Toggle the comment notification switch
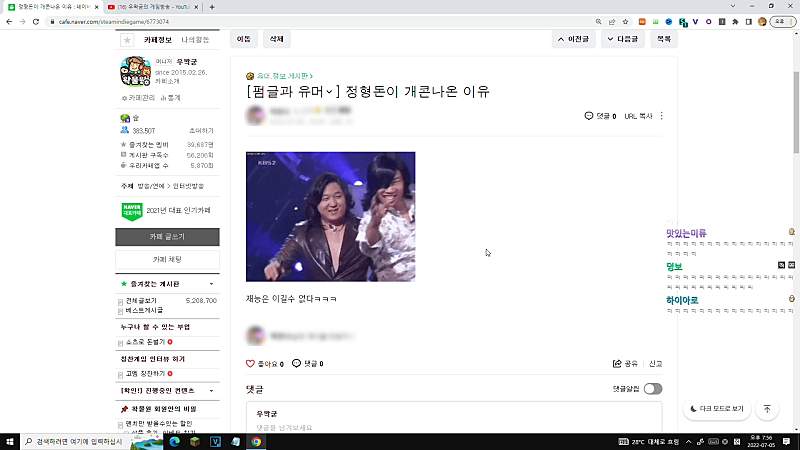 (653, 389)
